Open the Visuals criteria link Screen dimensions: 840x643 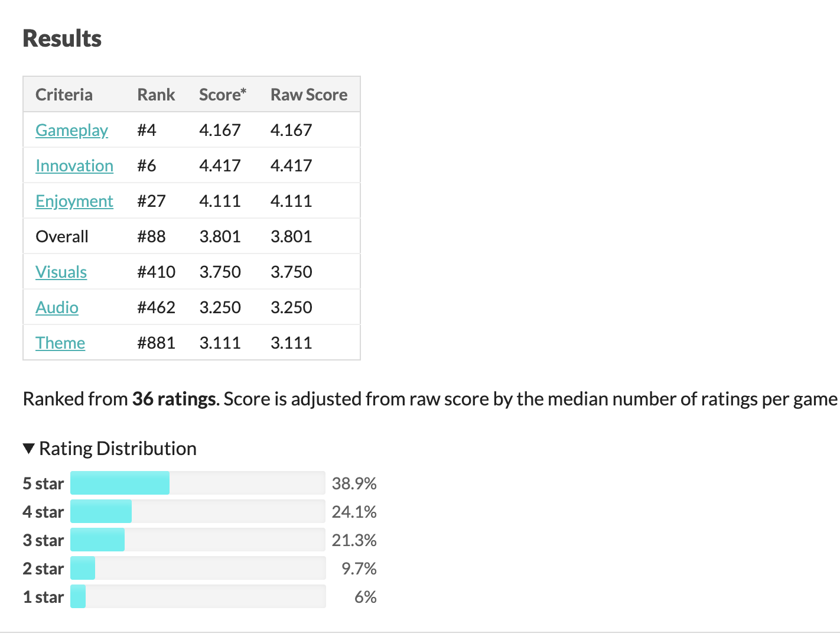(x=61, y=272)
